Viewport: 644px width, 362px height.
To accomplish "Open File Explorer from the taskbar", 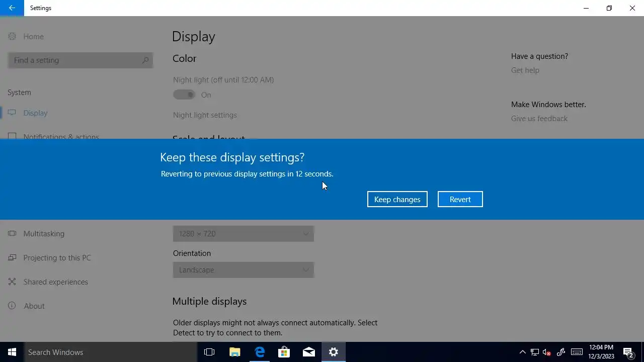I will pos(234,352).
